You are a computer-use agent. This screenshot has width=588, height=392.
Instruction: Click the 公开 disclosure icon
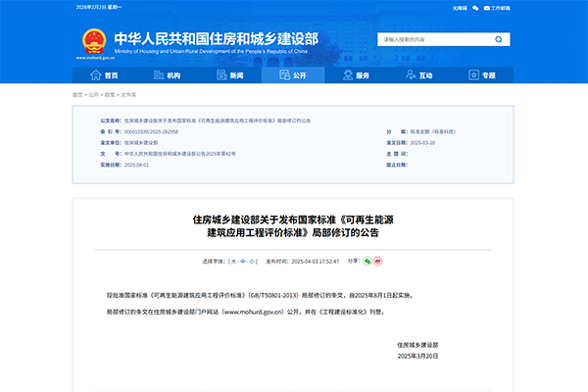coord(284,75)
